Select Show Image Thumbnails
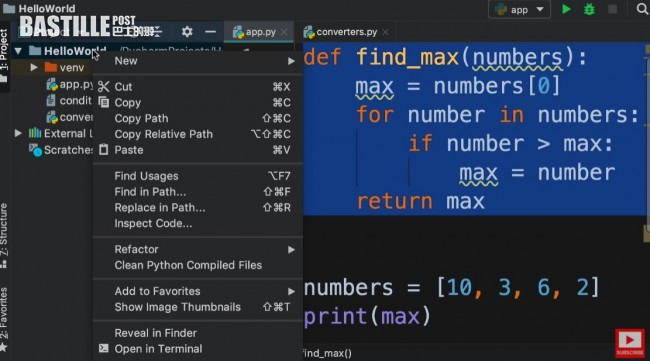The width and height of the screenshot is (650, 361). pos(198,307)
